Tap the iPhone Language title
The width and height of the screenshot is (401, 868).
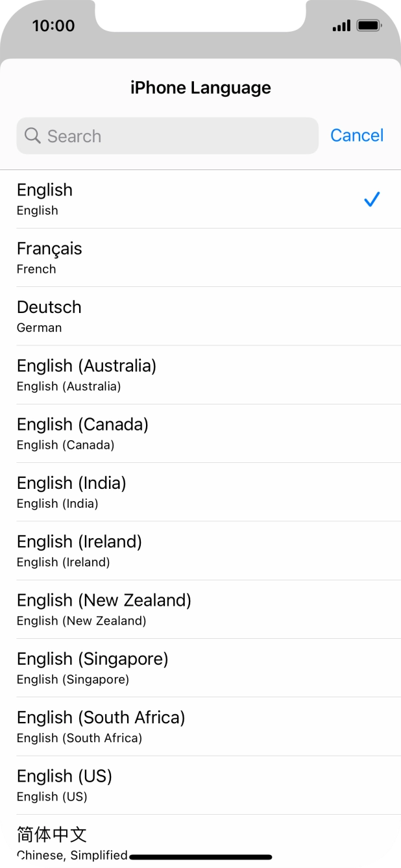(200, 88)
